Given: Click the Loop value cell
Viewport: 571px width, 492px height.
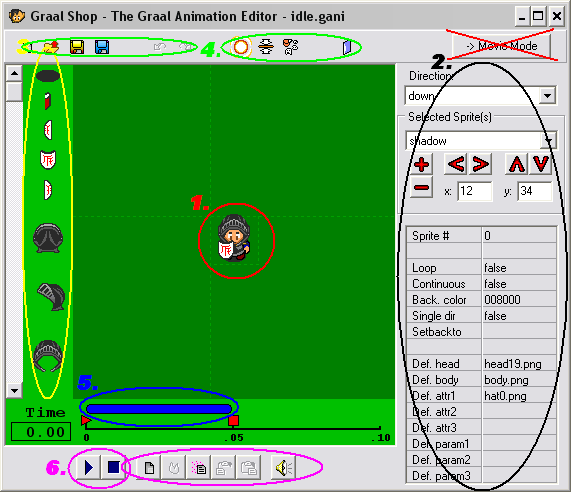Looking at the screenshot, I should [519, 268].
